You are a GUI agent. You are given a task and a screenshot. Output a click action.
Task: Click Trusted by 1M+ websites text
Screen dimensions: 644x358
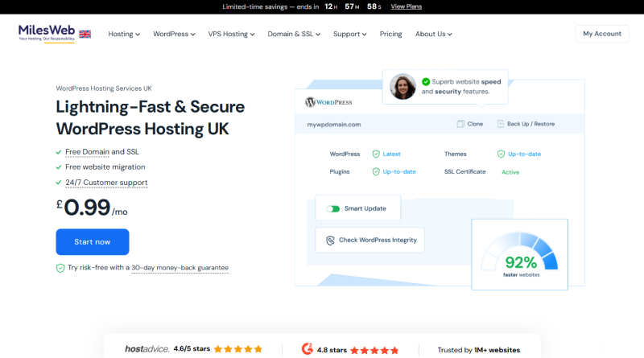tap(478, 350)
